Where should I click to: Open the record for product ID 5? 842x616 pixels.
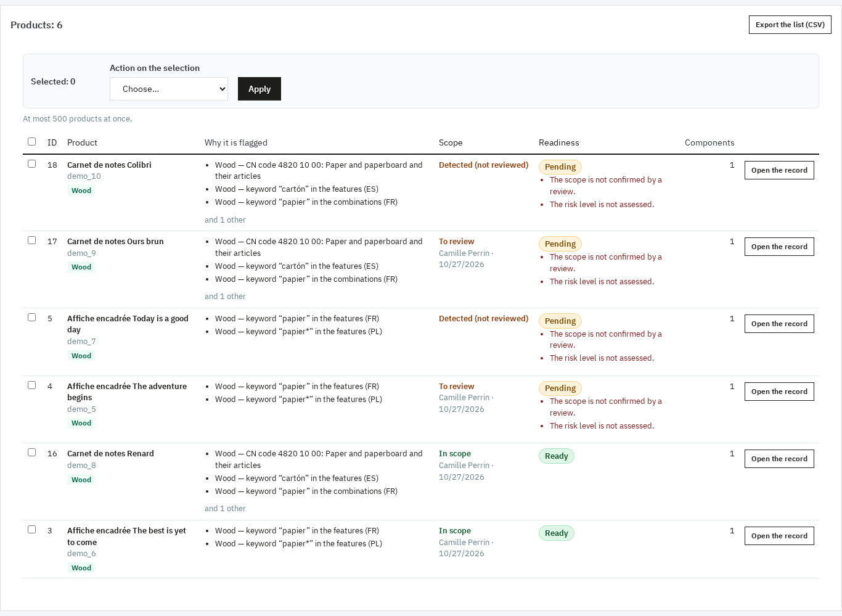779,324
